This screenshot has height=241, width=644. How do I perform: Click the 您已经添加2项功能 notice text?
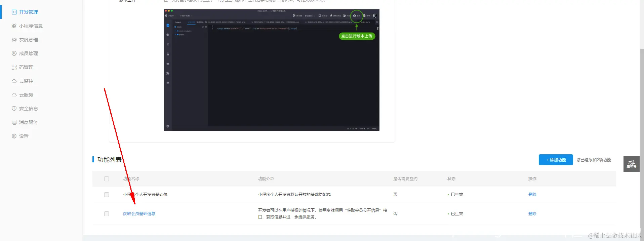tap(594, 160)
